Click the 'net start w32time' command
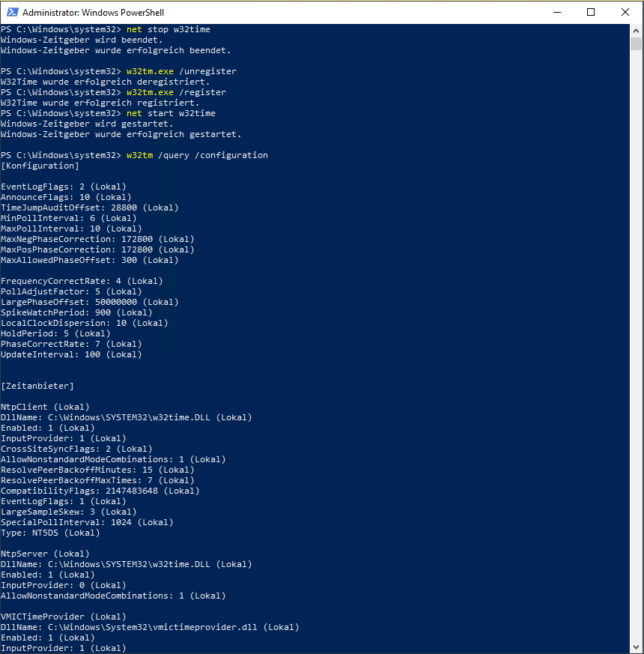The height and width of the screenshot is (654, 644). (x=171, y=113)
